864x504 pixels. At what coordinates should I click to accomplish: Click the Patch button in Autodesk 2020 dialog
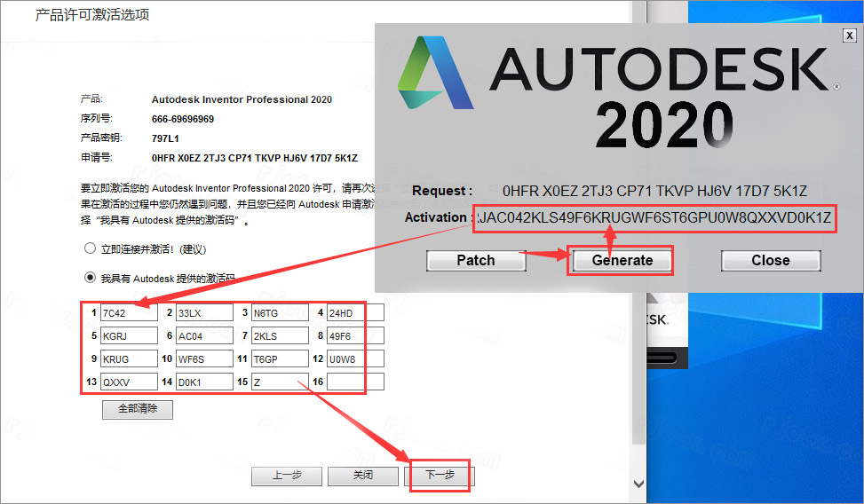(x=476, y=261)
